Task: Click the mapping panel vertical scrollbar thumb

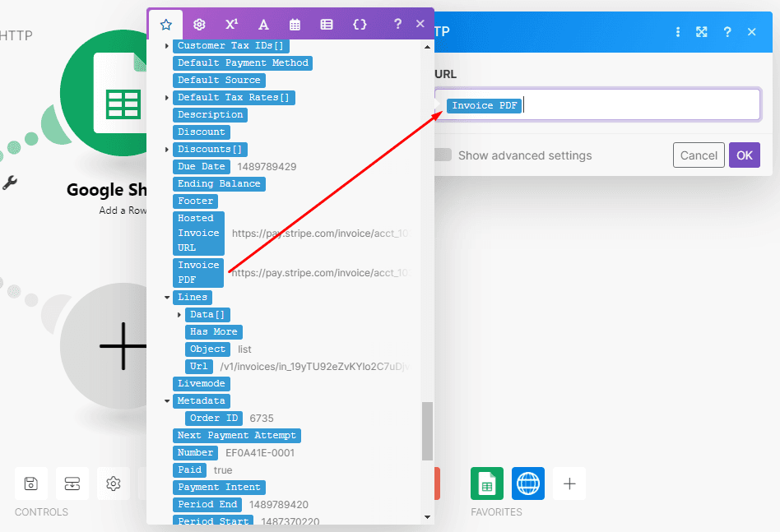Action: point(426,432)
